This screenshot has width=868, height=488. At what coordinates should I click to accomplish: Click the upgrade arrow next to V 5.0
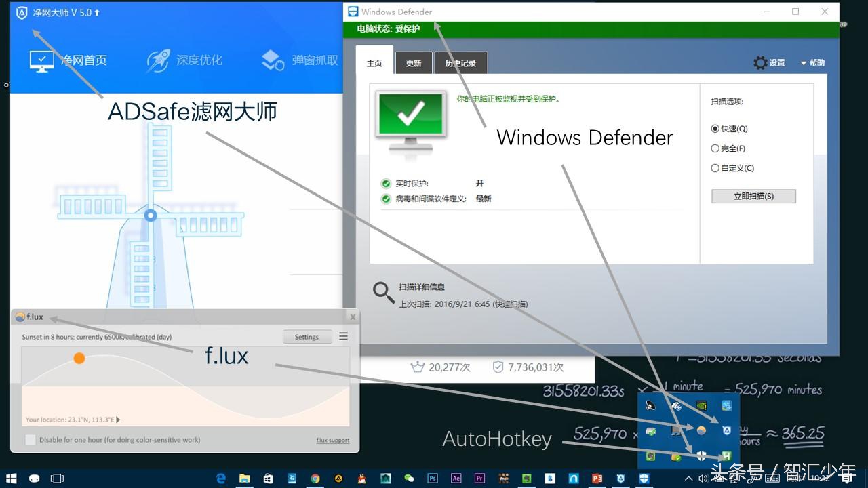[x=97, y=13]
